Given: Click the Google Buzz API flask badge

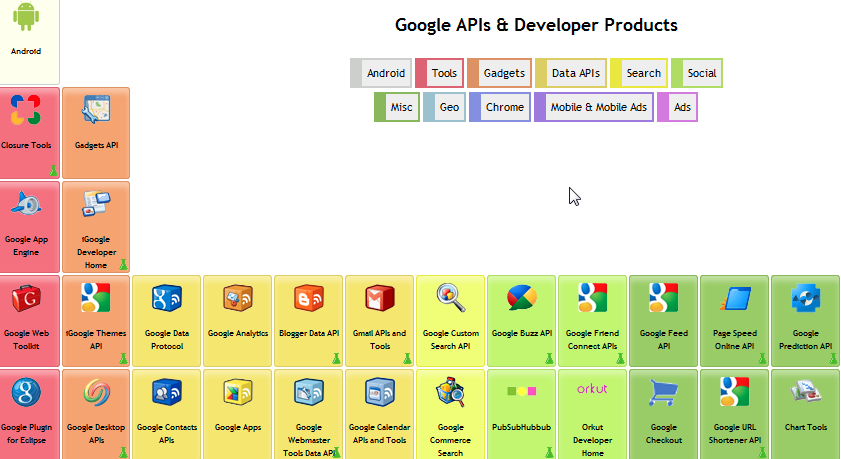Looking at the screenshot, I should 549,358.
